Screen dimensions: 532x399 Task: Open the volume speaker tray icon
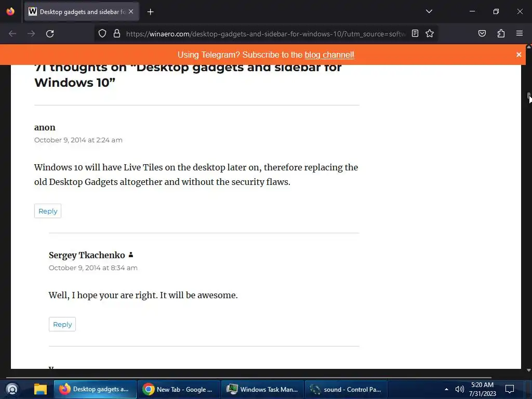[459, 389]
